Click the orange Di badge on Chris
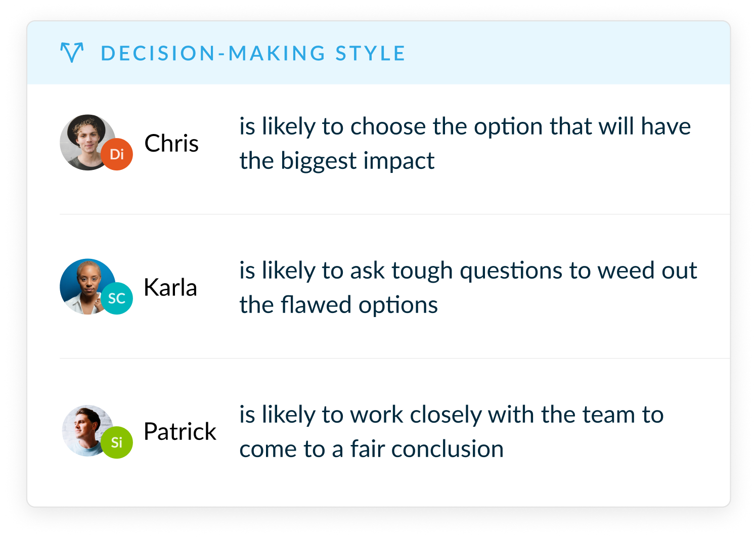The width and height of the screenshot is (756, 538). 117,154
